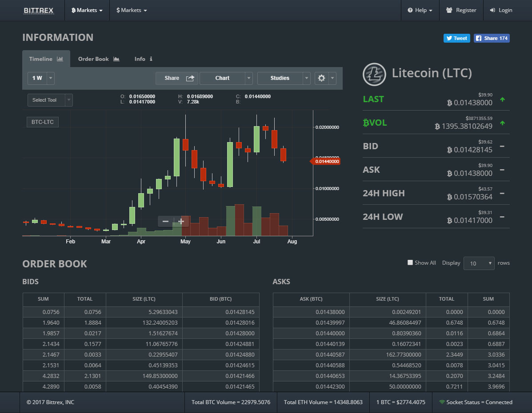Click the chart settings gear icon
This screenshot has height=413, width=532.
(x=321, y=78)
